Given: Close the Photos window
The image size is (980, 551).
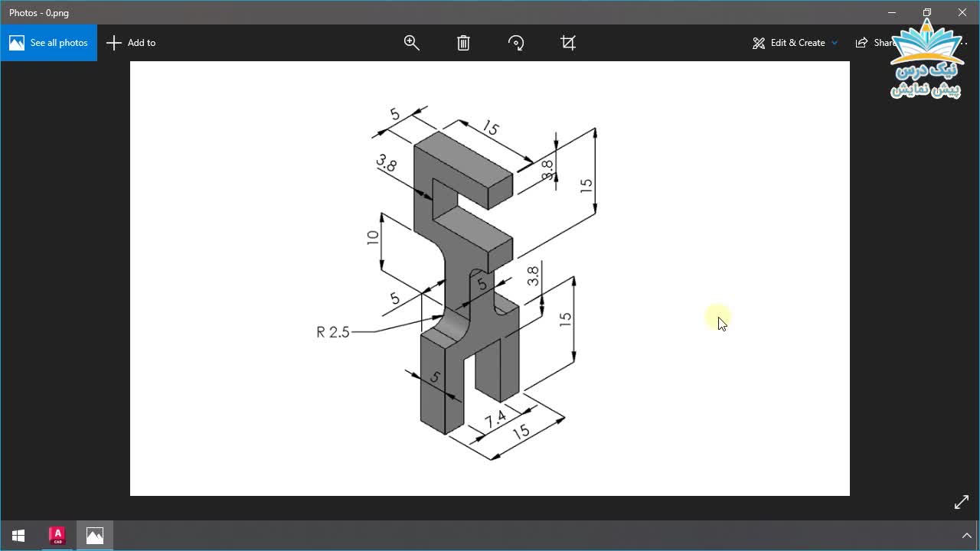Looking at the screenshot, I should click(962, 12).
